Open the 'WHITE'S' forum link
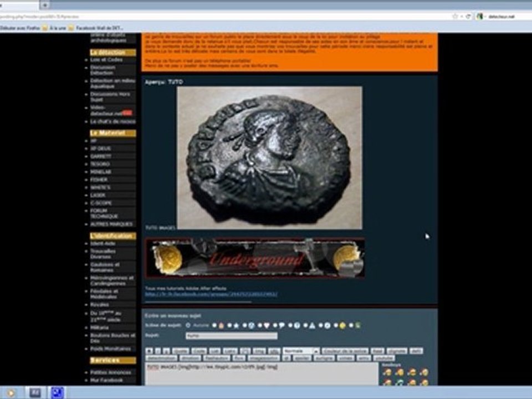Viewport: 532px width, 399px height. (x=100, y=188)
